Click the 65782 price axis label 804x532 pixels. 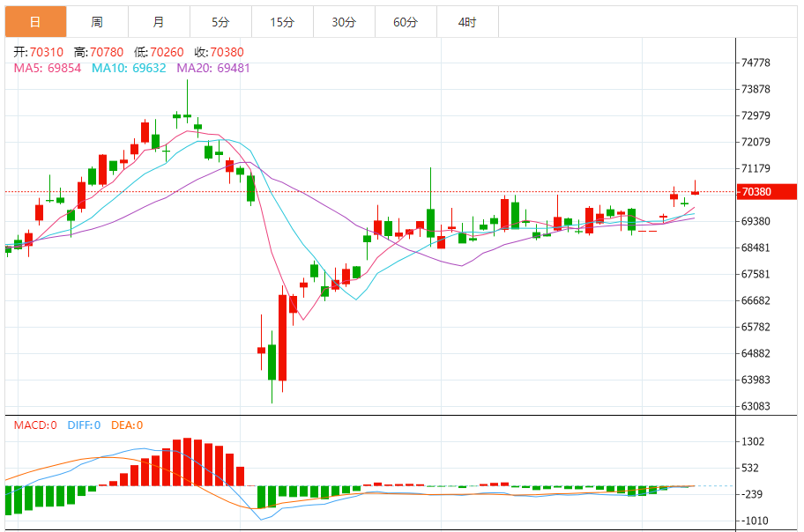[x=756, y=327]
